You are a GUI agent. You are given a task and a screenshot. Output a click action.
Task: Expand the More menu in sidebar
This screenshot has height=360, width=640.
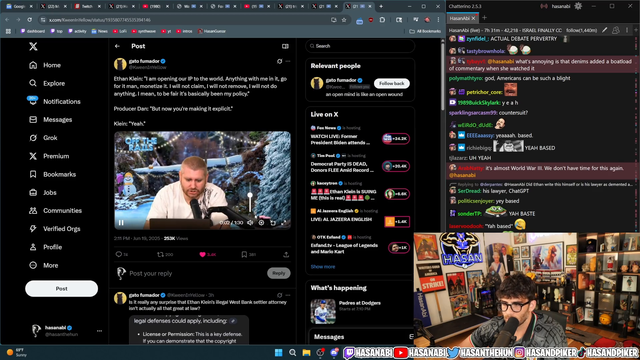click(44, 265)
